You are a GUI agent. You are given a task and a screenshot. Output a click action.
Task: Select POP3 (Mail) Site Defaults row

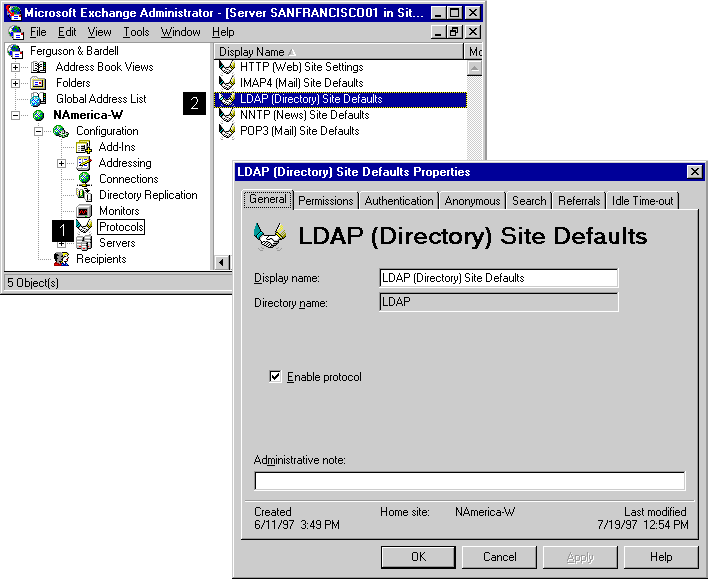click(300, 131)
